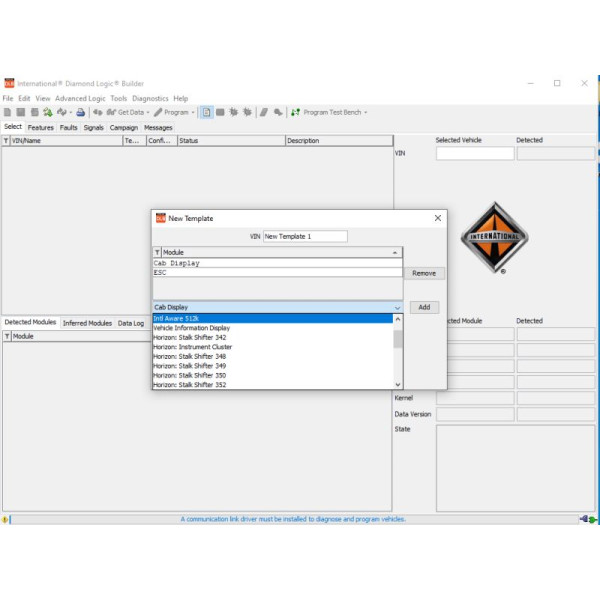
Task: Click the filter icon in New Template Module header
Action: pyautogui.click(x=157, y=252)
